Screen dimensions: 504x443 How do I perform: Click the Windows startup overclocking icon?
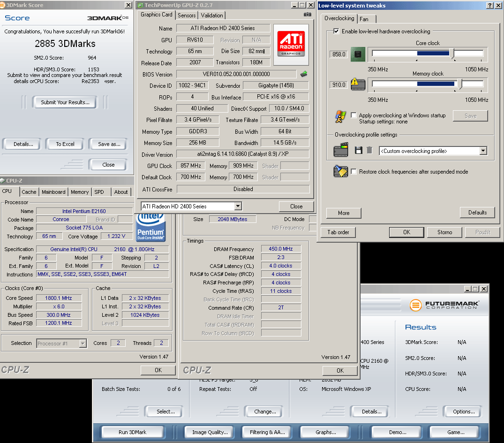pyautogui.click(x=340, y=116)
